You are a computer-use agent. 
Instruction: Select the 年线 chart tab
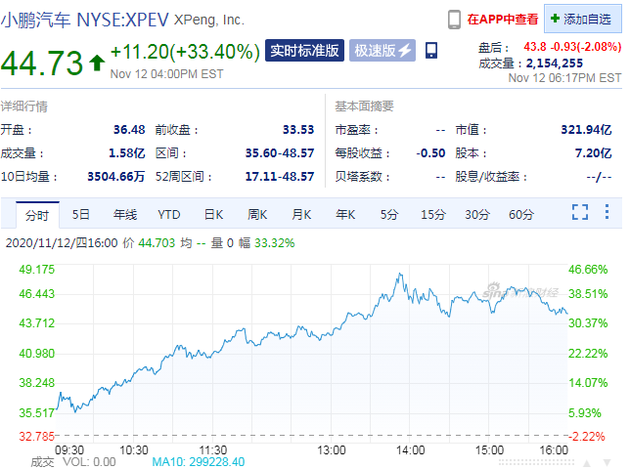[x=125, y=215]
